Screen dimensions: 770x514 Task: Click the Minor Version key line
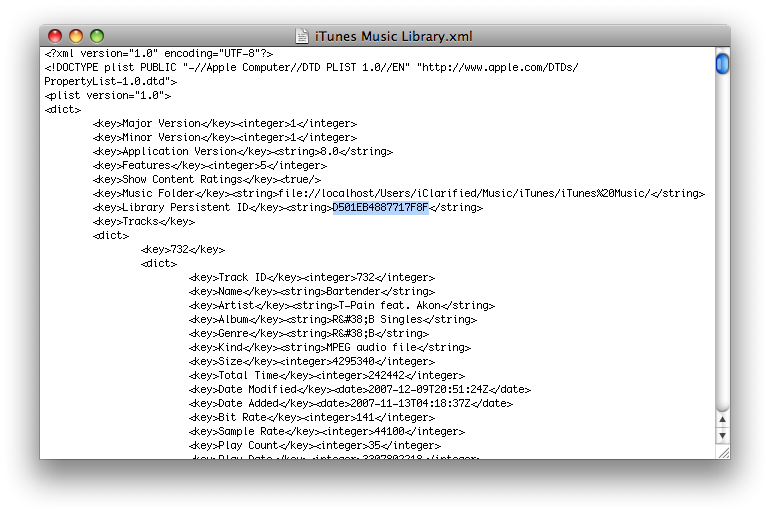(225, 137)
